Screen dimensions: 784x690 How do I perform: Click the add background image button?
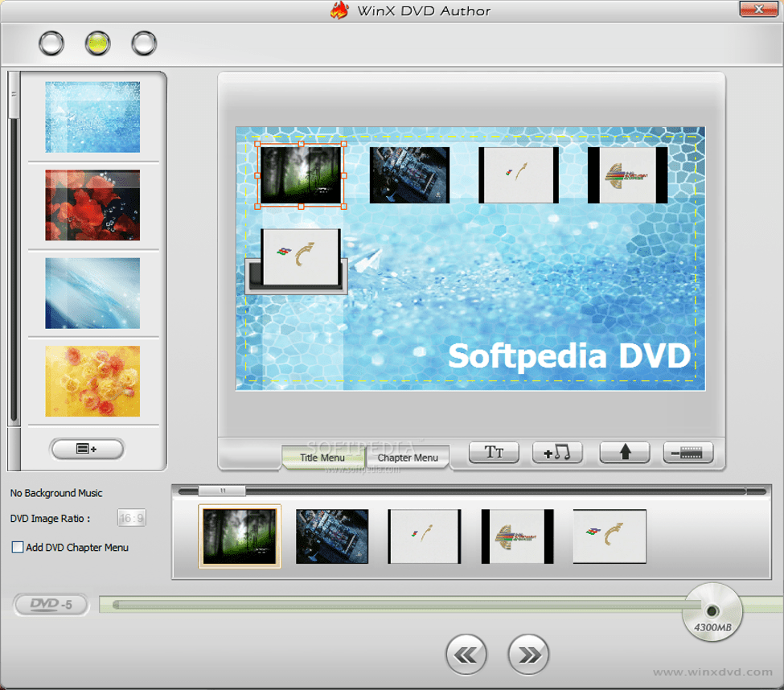tap(87, 449)
